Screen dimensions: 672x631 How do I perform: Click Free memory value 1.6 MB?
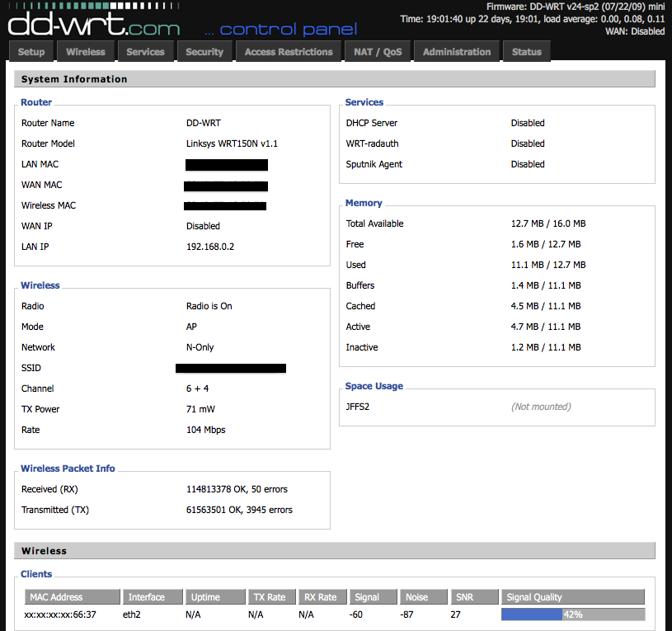coord(546,244)
